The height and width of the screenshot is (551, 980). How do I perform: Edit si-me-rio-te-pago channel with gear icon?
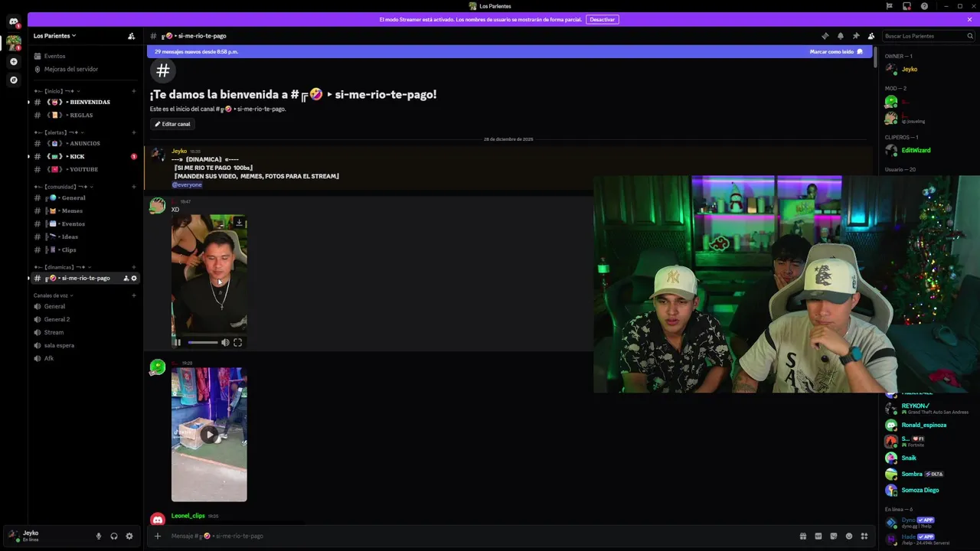click(x=134, y=279)
